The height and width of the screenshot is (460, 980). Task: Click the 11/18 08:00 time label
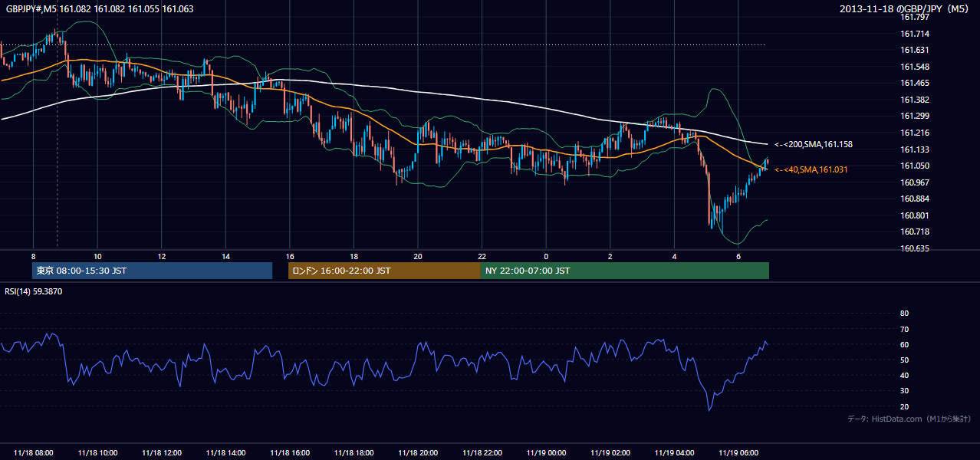(x=33, y=453)
